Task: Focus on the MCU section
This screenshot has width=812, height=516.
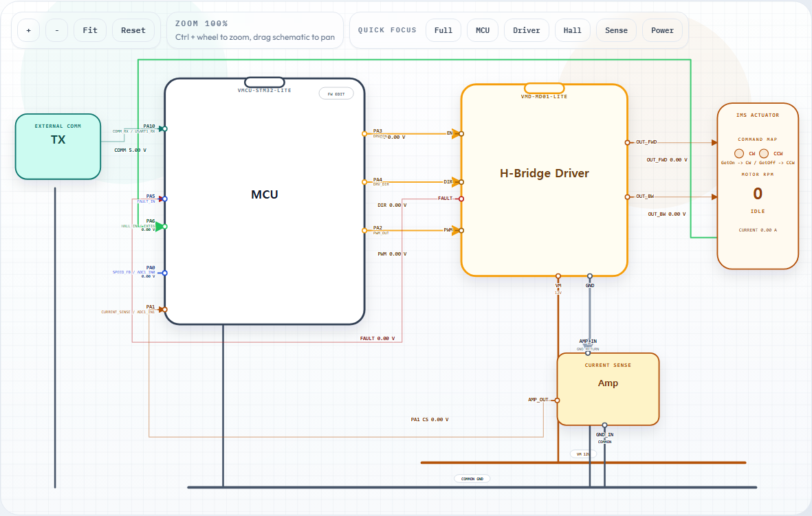Action: point(483,30)
